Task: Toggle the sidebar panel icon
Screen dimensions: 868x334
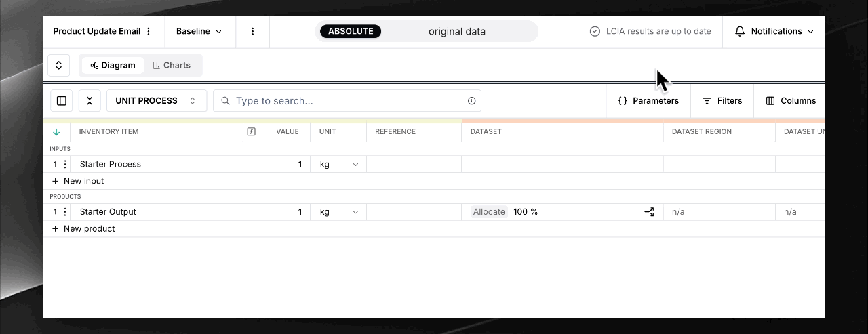Action: point(62,101)
